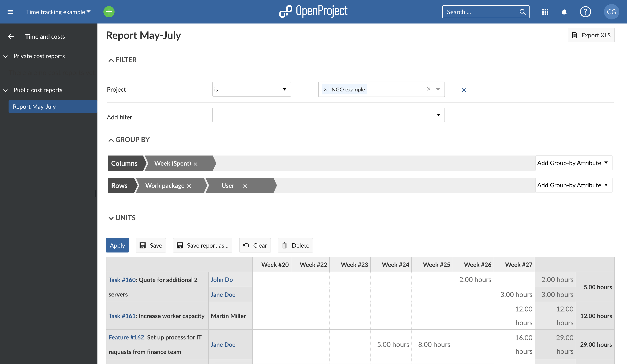The width and height of the screenshot is (627, 364).
Task: Select Report May-July in the sidebar
Action: coord(34,106)
